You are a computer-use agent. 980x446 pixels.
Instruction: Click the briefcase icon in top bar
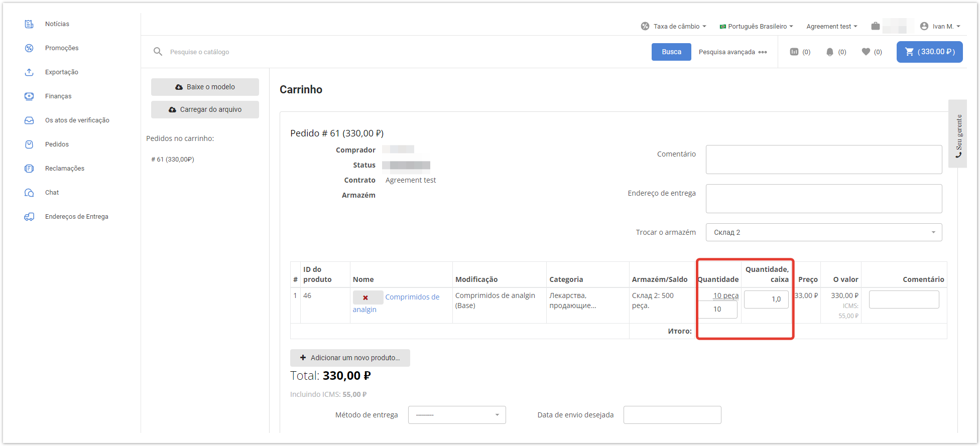click(876, 26)
